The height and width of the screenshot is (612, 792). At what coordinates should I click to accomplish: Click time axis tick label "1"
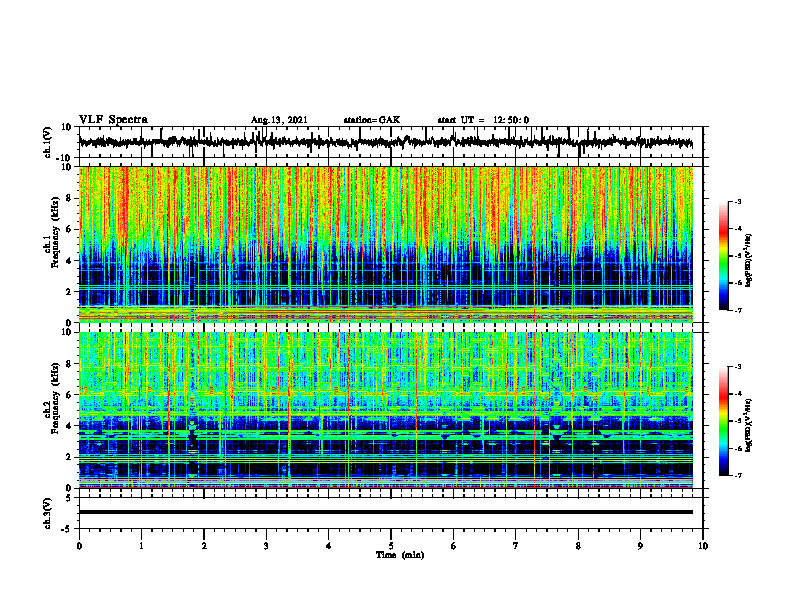[x=141, y=546]
